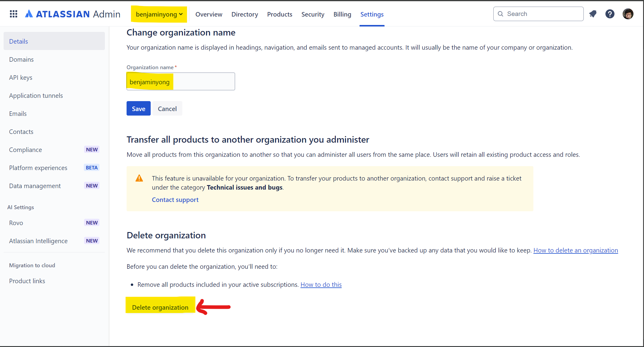Go to the Overview tab
Image resolution: width=644 pixels, height=347 pixels.
click(x=209, y=14)
